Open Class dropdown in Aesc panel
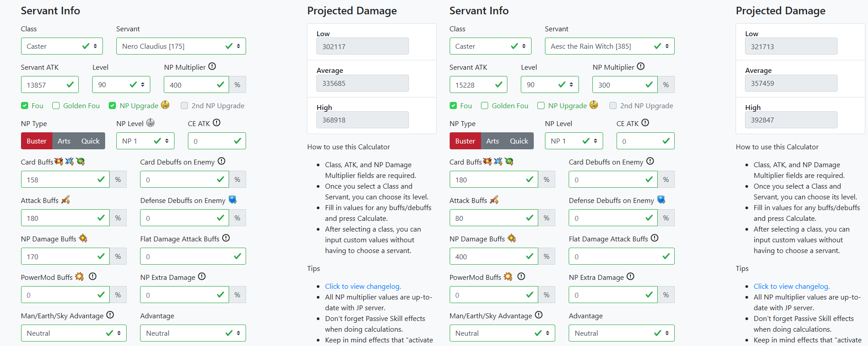The image size is (868, 346). point(490,46)
